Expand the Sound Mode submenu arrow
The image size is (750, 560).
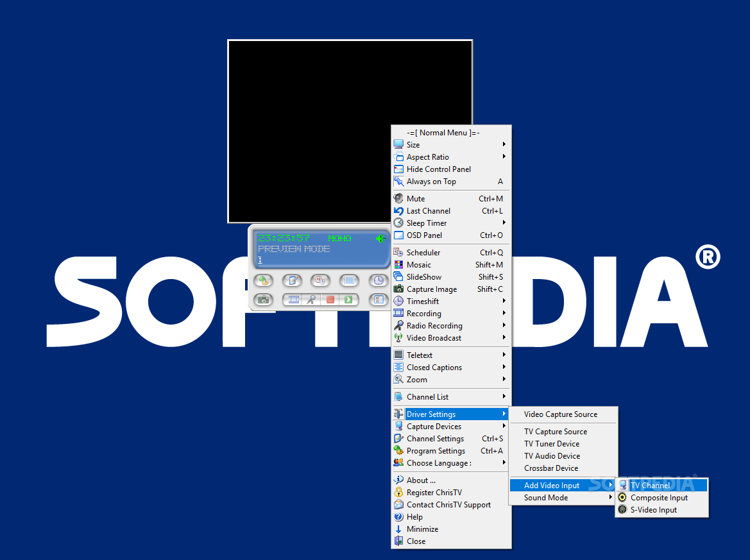click(611, 497)
